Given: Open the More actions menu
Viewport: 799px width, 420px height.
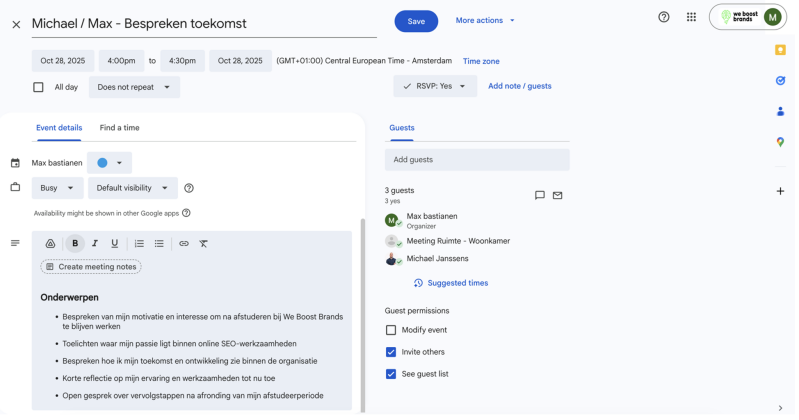Looking at the screenshot, I should 485,20.
